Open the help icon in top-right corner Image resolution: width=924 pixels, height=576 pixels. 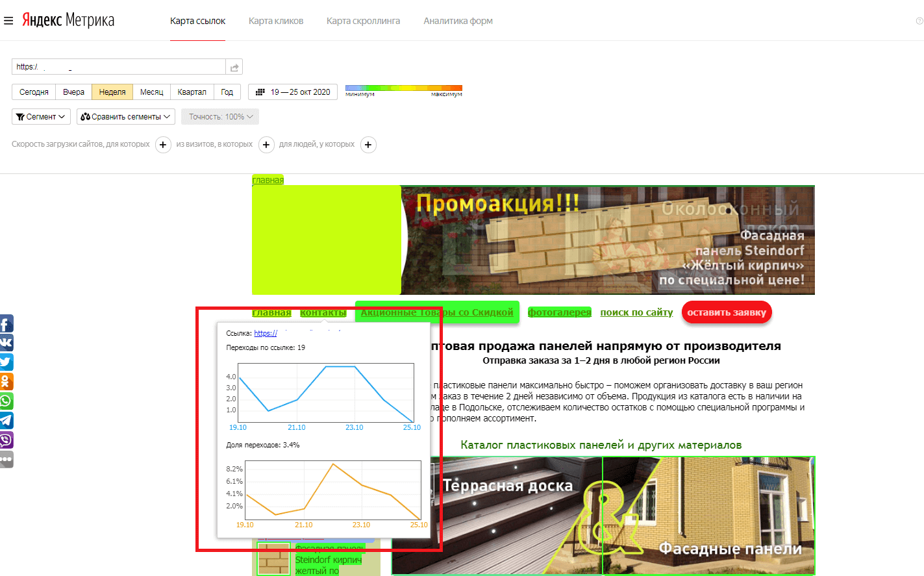pos(920,19)
